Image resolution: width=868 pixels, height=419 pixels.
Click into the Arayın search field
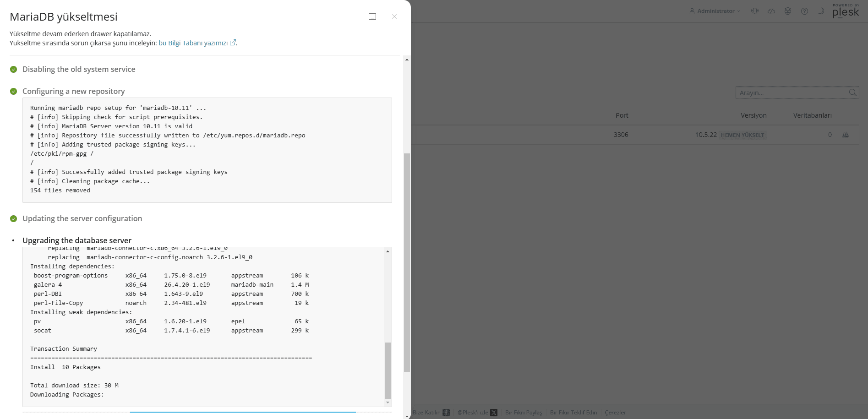(x=792, y=93)
